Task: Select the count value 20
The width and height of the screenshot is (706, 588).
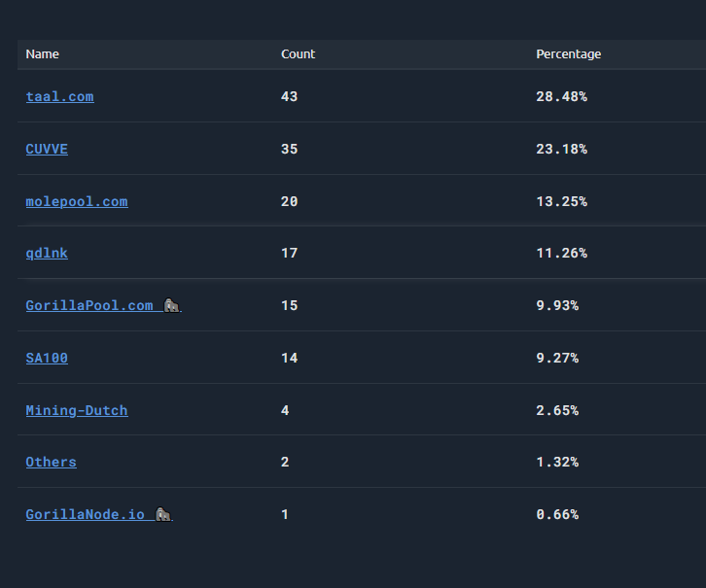Action: click(x=289, y=201)
